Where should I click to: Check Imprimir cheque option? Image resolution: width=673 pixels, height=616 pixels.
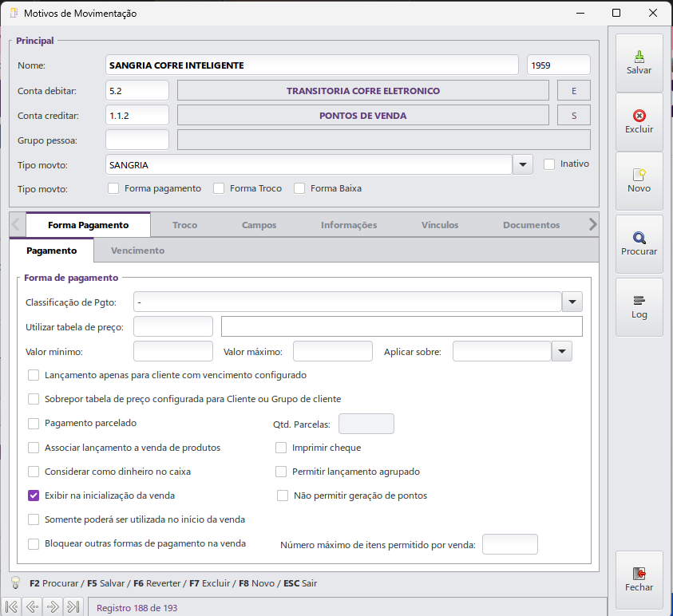pyautogui.click(x=281, y=448)
